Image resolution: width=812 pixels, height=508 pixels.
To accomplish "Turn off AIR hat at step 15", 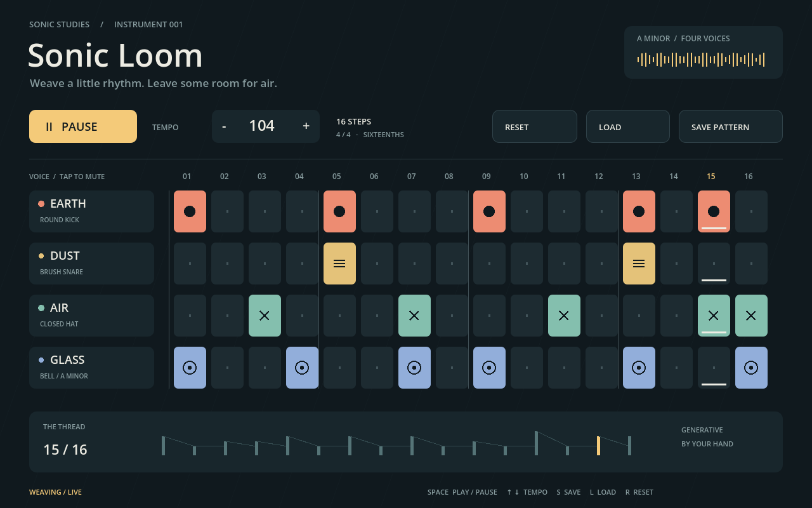I will (714, 316).
